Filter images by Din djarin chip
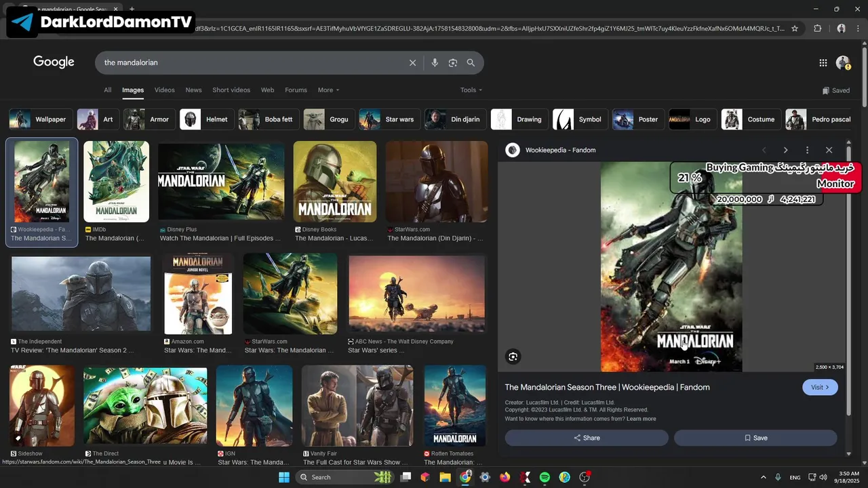Viewport: 868px width, 488px height. click(454, 119)
